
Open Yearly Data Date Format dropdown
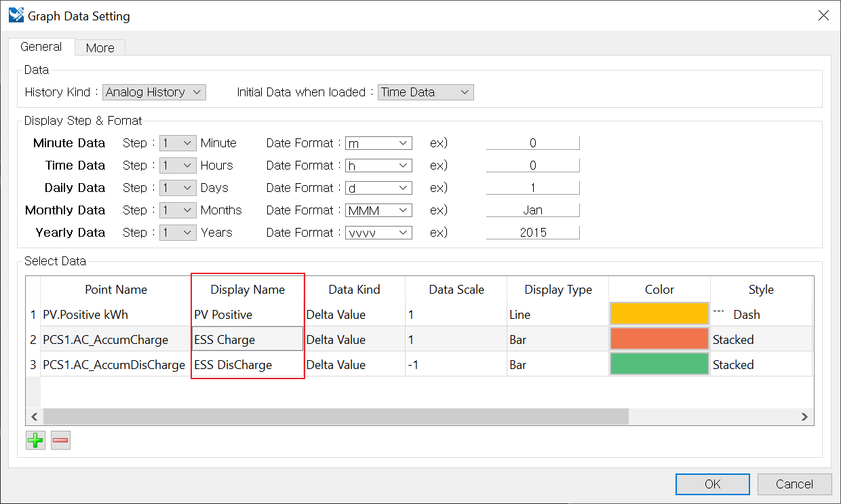(x=378, y=233)
